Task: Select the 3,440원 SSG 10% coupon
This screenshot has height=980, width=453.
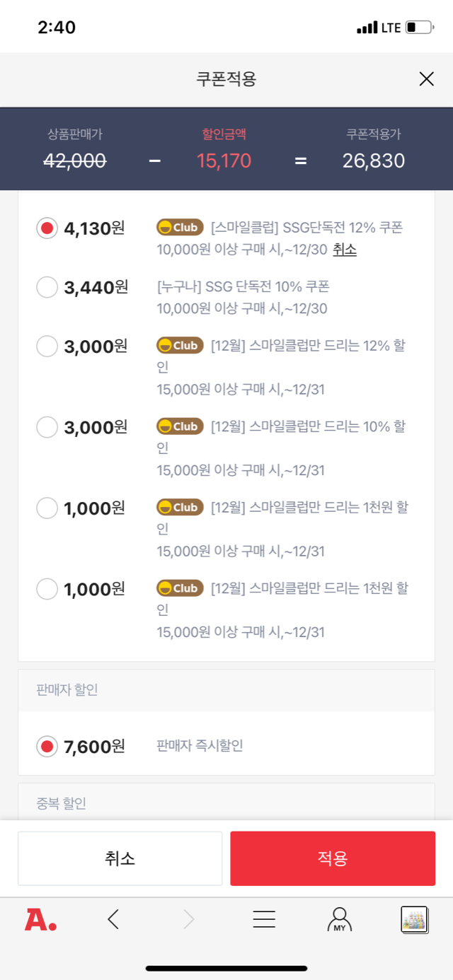Action: point(47,287)
